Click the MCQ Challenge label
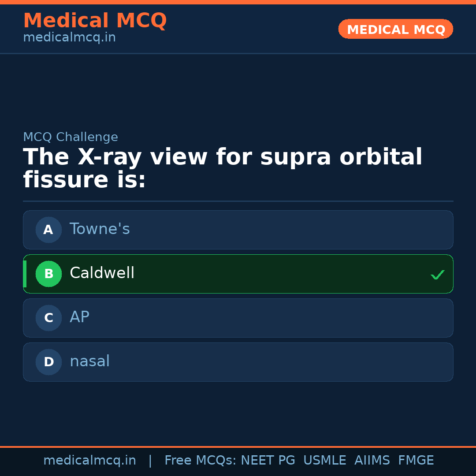476x476 pixels. point(71,137)
